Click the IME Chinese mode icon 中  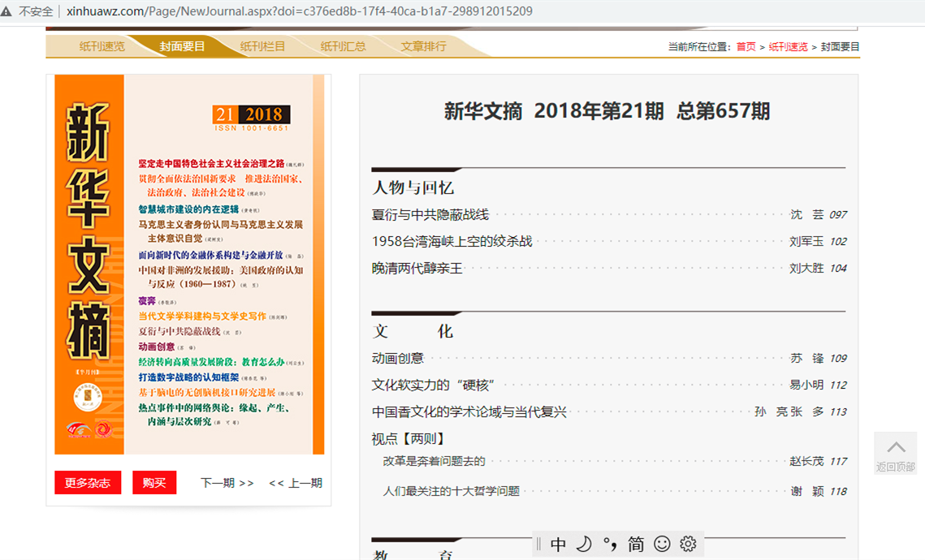557,544
